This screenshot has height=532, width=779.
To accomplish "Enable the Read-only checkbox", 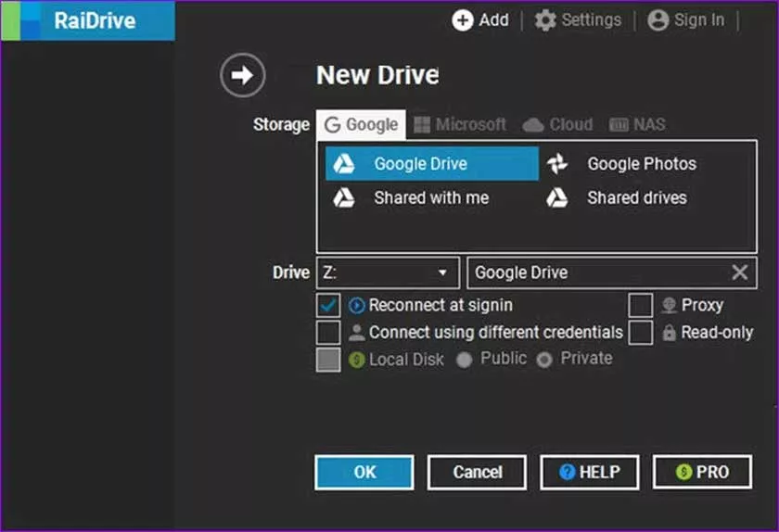I will [641, 333].
